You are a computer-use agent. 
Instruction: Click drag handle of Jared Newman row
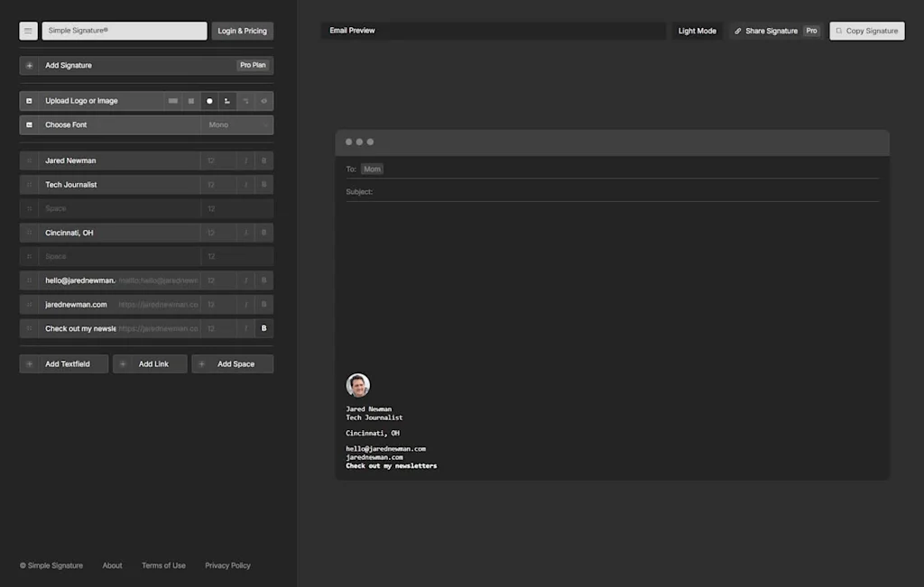click(x=29, y=161)
